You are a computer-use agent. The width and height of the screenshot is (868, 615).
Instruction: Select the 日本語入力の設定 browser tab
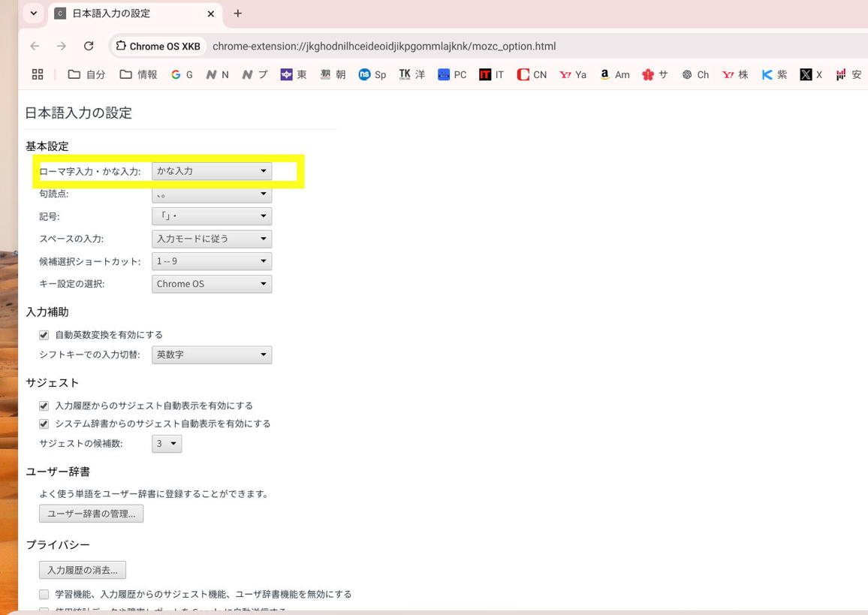point(136,14)
